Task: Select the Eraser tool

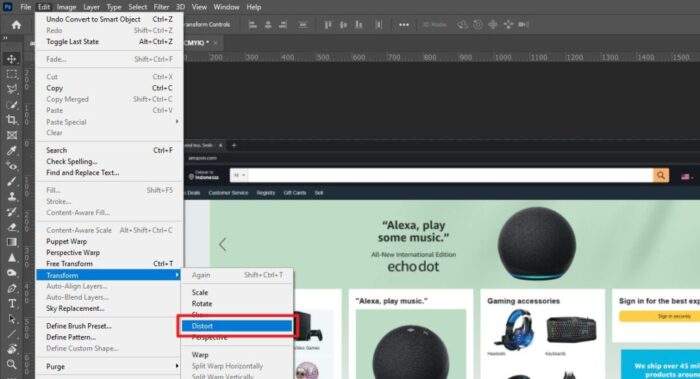Action: (12, 227)
